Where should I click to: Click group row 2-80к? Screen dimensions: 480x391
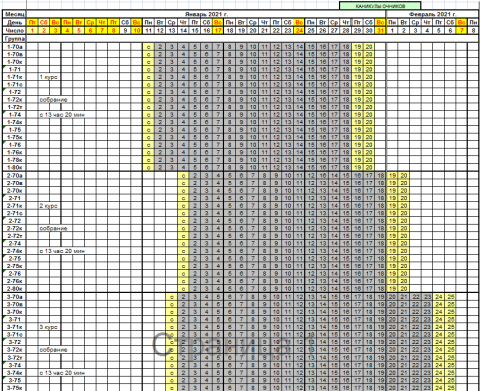tap(15, 289)
